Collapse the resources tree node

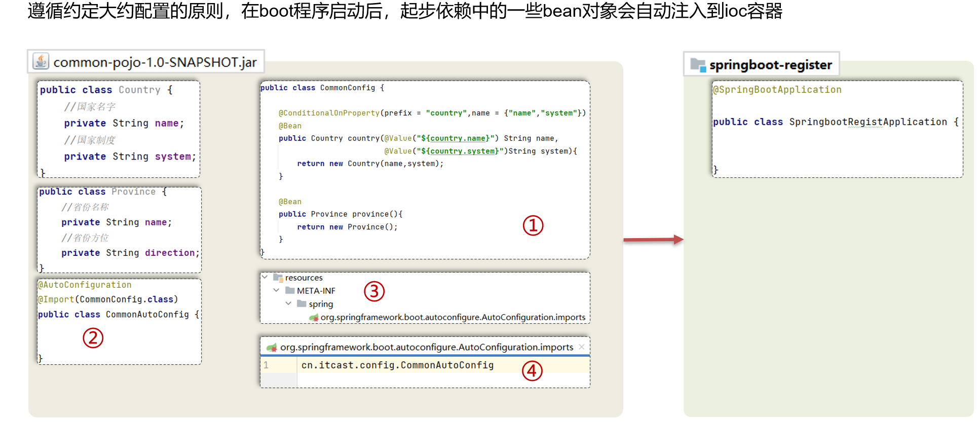(x=265, y=277)
